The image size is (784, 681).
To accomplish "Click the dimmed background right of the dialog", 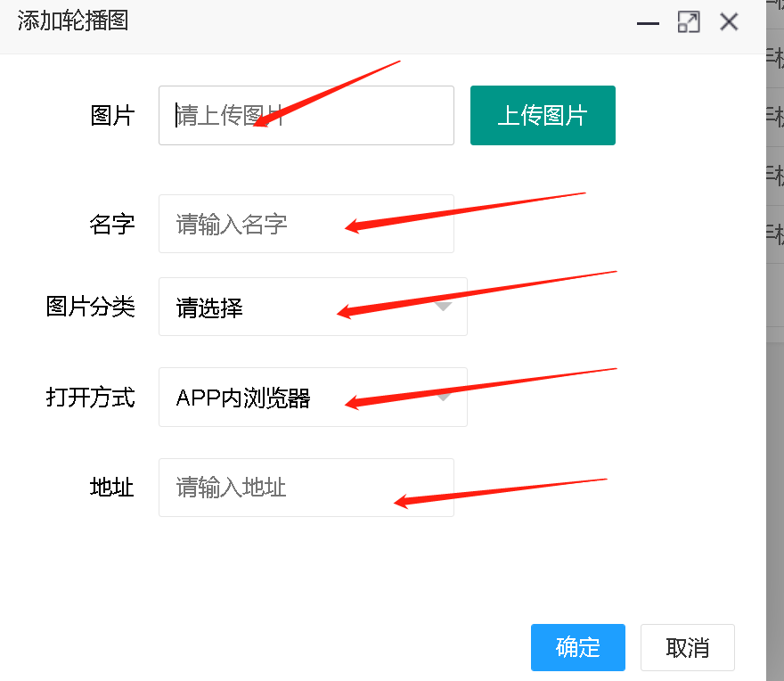I will (775, 446).
